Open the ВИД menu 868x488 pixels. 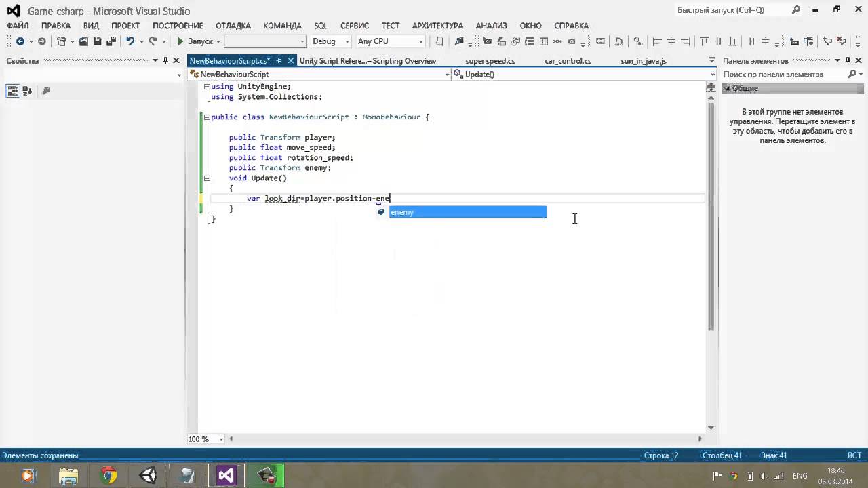click(x=91, y=26)
